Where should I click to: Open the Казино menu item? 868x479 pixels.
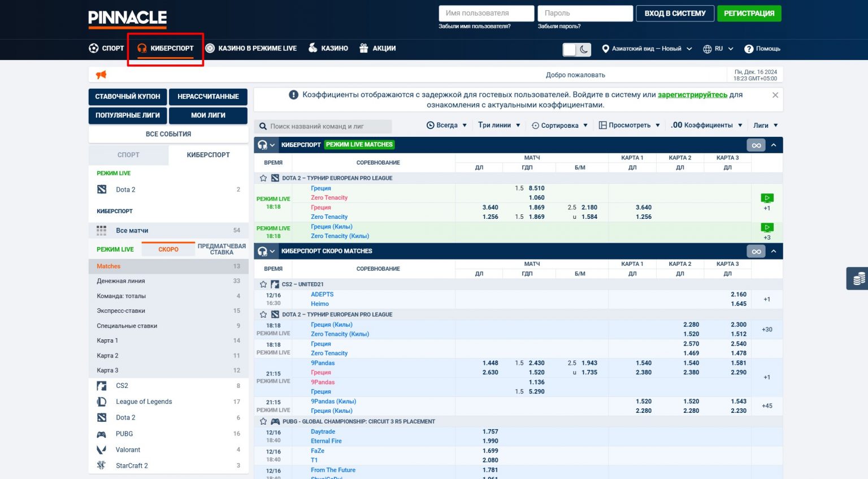328,48
